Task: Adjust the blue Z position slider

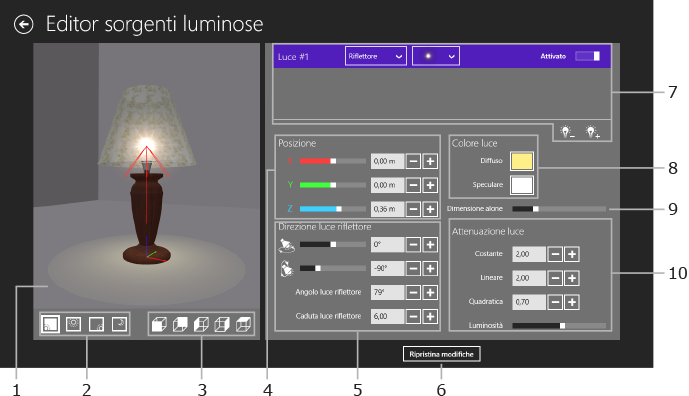Action: coord(333,209)
